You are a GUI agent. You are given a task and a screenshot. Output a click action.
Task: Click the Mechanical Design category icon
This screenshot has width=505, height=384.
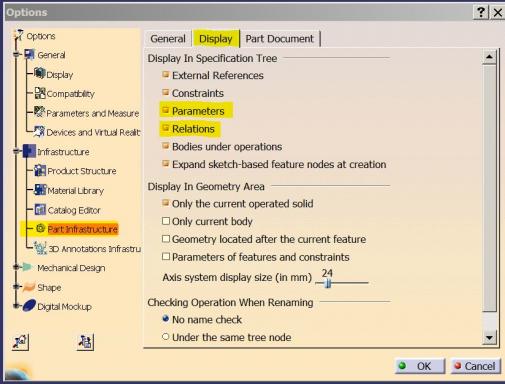point(27,267)
